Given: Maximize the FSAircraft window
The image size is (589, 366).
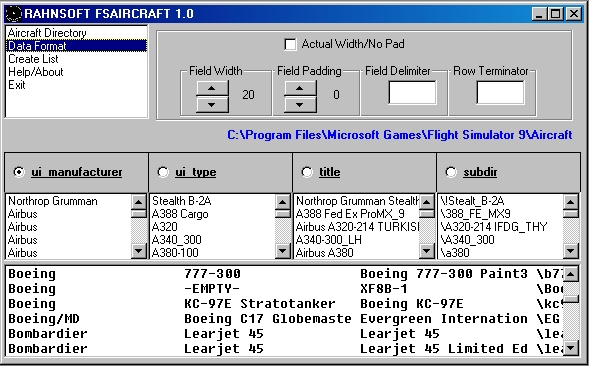Looking at the screenshot, I should (555, 14).
